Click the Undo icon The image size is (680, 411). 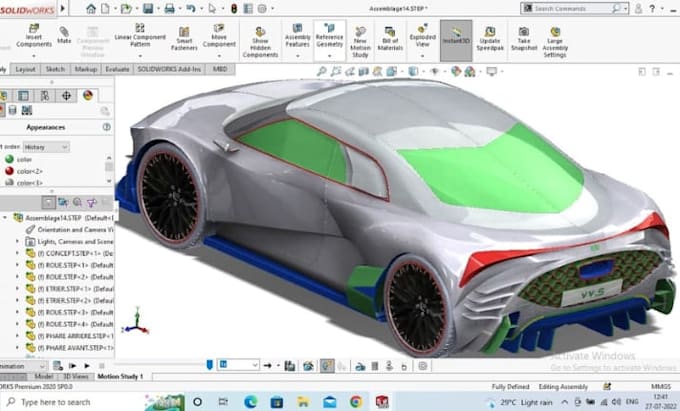tap(190, 8)
